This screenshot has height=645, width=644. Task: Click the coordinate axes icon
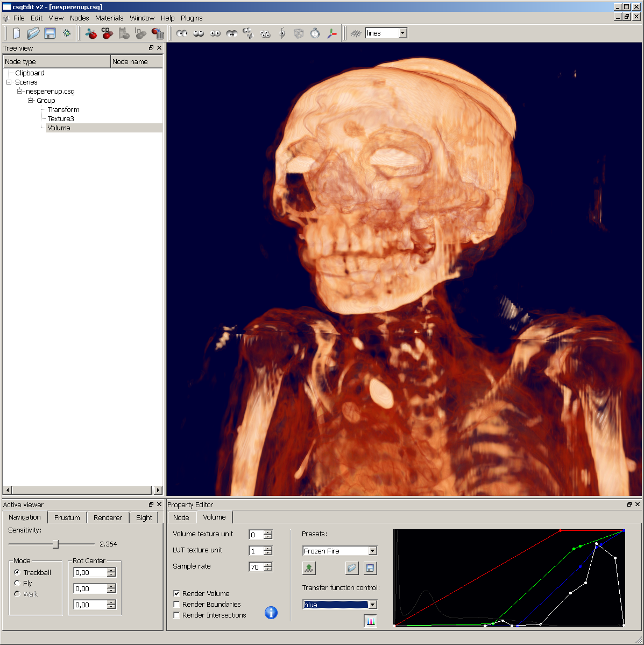pyautogui.click(x=332, y=33)
